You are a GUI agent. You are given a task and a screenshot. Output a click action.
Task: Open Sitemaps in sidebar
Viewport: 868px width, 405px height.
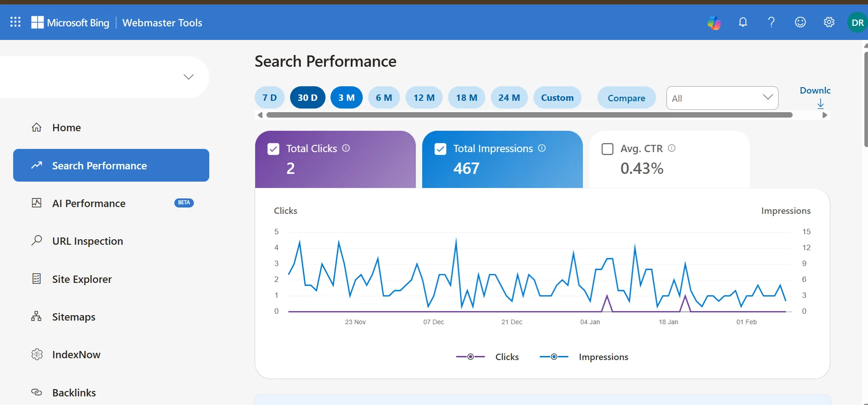111,316
